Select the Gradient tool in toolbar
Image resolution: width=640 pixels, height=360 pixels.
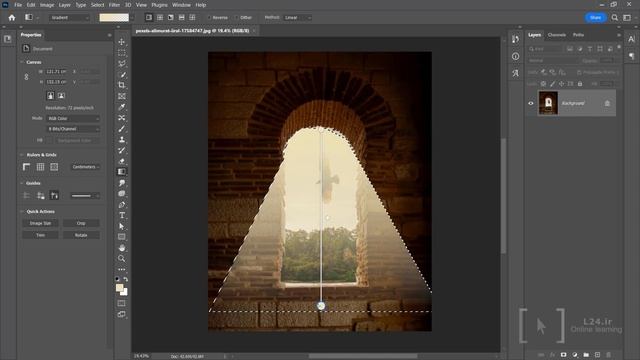122,172
